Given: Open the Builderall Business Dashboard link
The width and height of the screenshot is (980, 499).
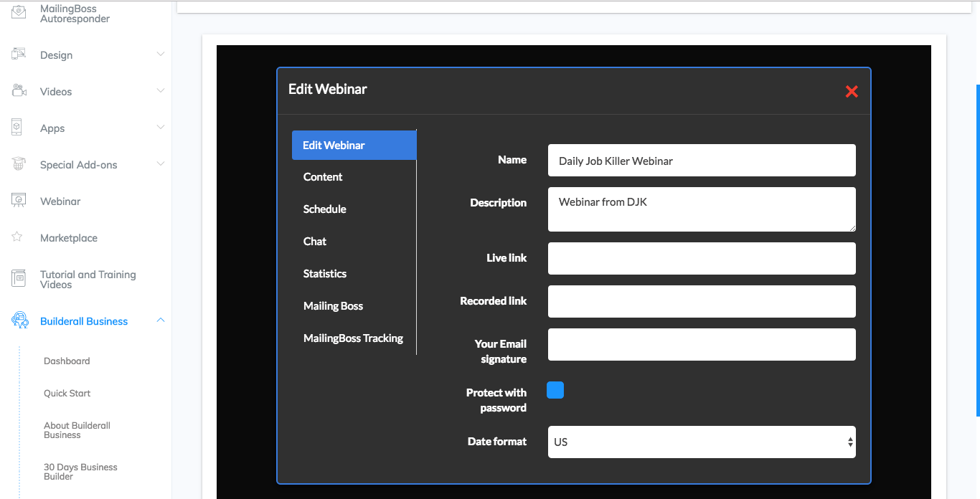Looking at the screenshot, I should [x=67, y=361].
